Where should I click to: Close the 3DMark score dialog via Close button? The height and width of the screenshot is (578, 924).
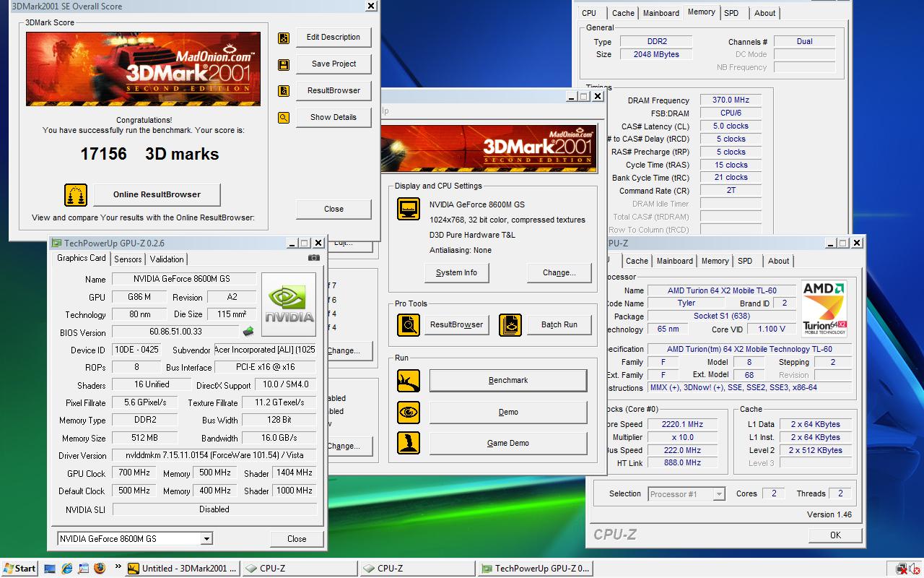coord(334,210)
